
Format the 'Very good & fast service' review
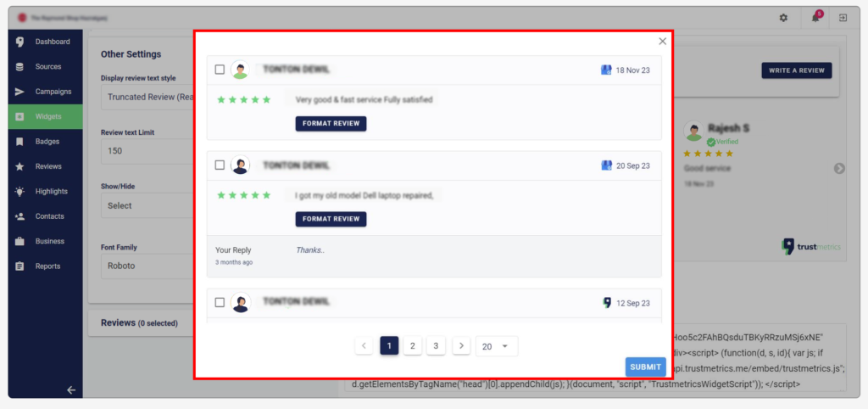tap(331, 124)
